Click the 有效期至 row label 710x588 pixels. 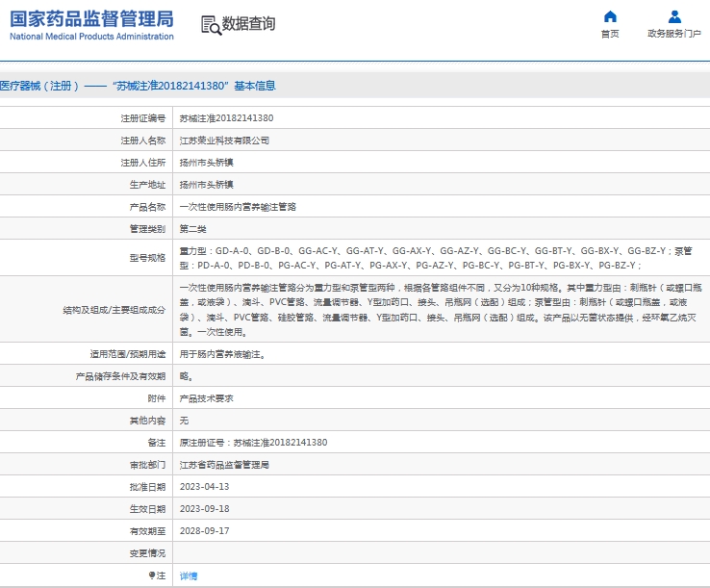147,531
